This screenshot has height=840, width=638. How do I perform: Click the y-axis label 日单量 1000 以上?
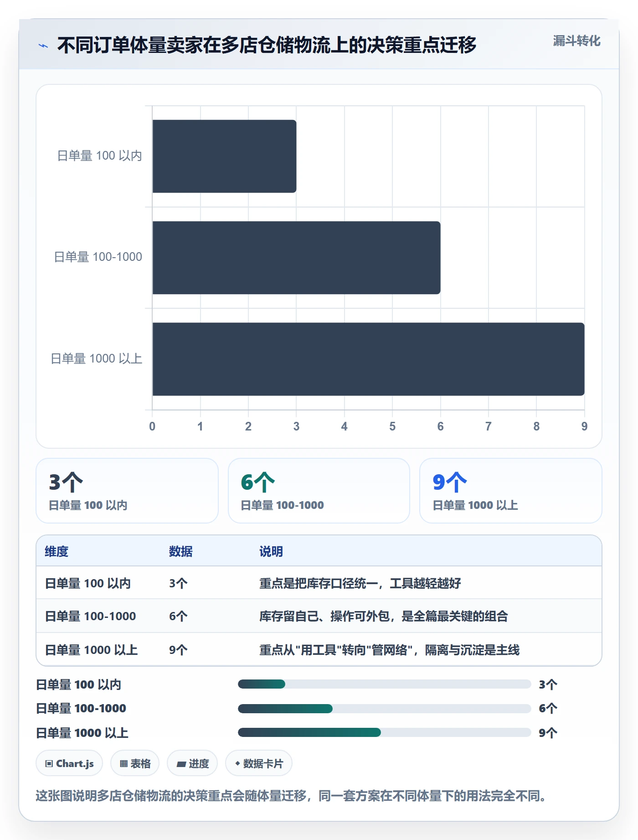coord(96,359)
